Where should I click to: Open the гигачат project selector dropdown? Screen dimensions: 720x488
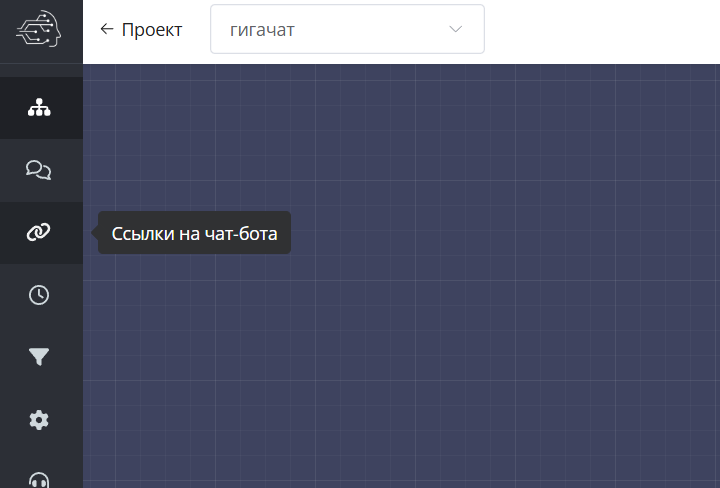(347, 30)
